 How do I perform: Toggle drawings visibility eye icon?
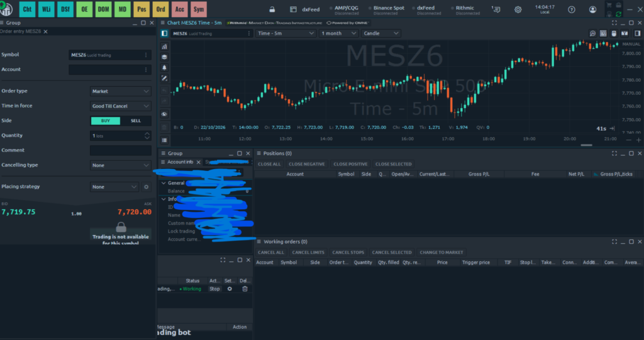pos(164,114)
